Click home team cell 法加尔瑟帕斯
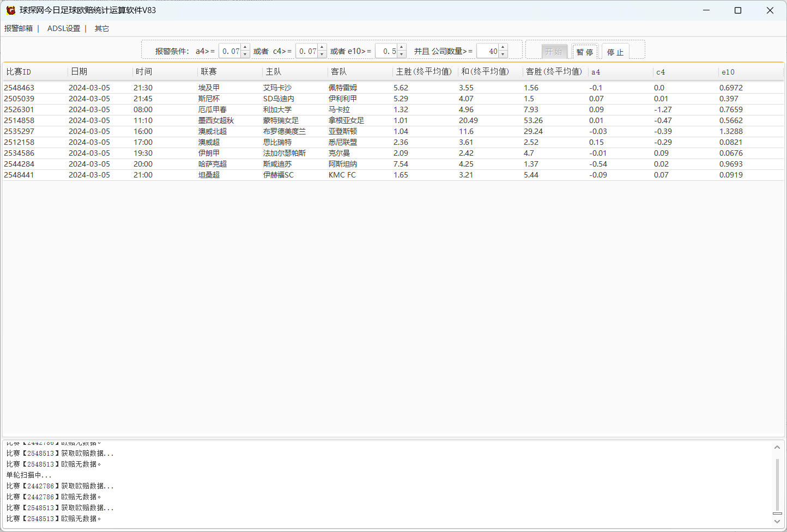Viewport: 787px width, 532px height. (284, 153)
